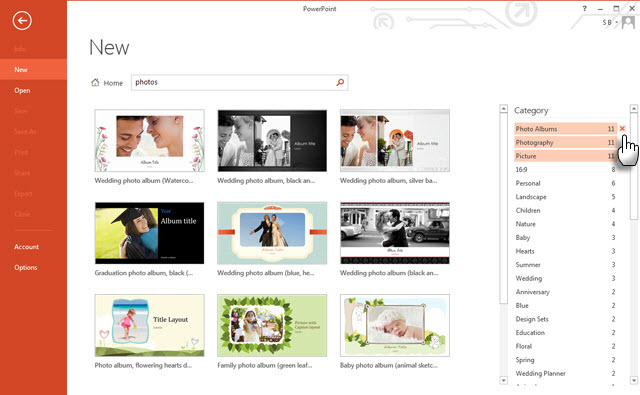
Task: Filter by the Wedding category
Action: (565, 278)
